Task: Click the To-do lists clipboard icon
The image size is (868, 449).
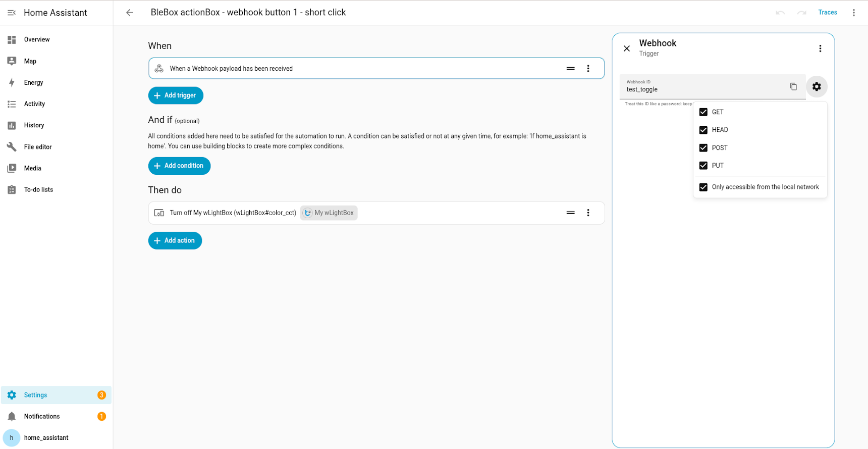Action: click(12, 190)
